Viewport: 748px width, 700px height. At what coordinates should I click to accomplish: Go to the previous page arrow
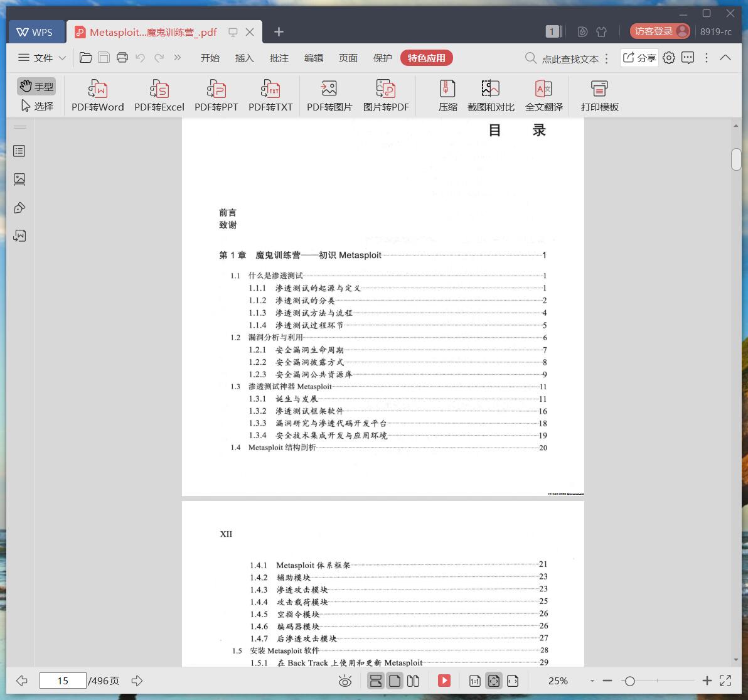click(x=22, y=681)
